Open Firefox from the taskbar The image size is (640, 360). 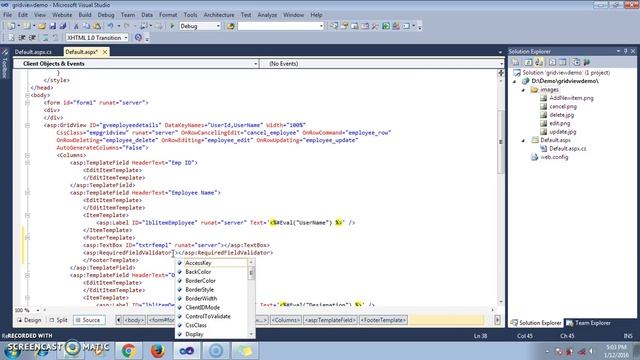pyautogui.click(x=158, y=351)
